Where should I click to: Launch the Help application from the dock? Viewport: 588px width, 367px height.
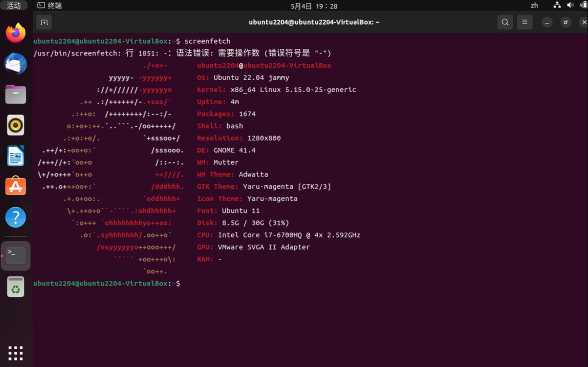[15, 217]
